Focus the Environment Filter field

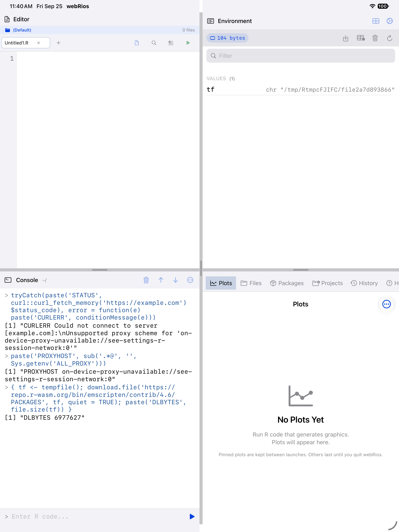click(x=301, y=56)
